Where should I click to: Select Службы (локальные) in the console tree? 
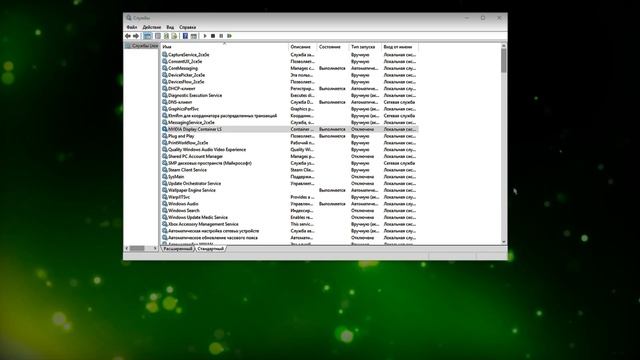tap(142, 46)
